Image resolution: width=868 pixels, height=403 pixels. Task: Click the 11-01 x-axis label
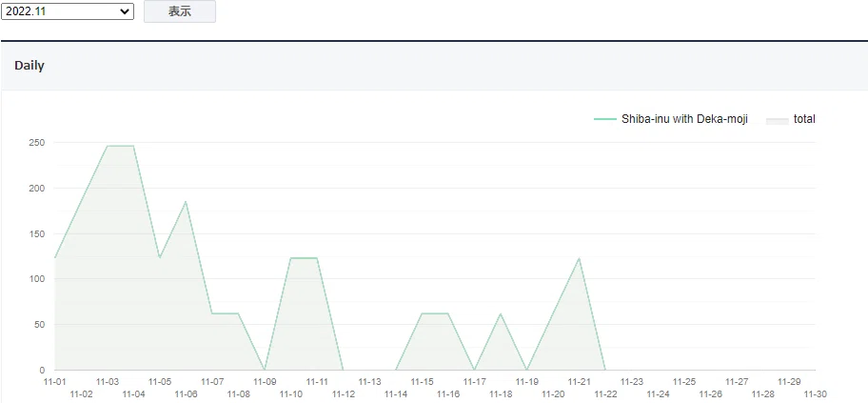55,382
